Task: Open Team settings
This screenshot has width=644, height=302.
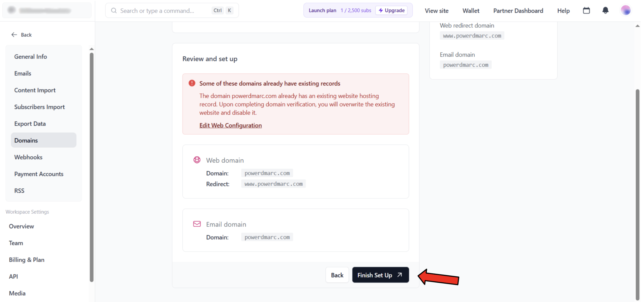Action: 16,243
